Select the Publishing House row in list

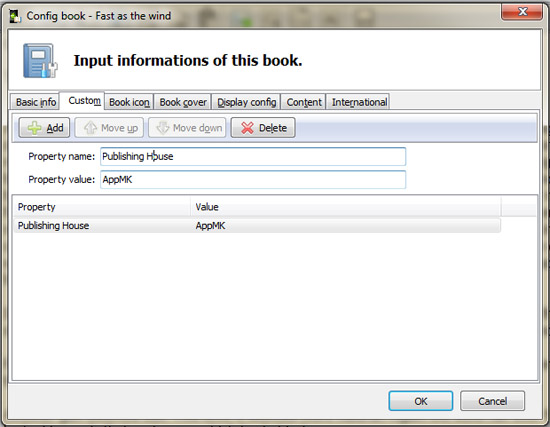coord(257,226)
